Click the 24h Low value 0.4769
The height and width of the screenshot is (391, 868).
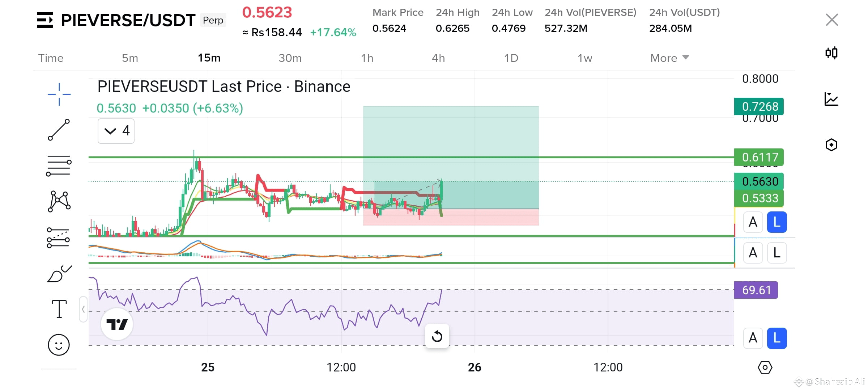click(x=509, y=28)
